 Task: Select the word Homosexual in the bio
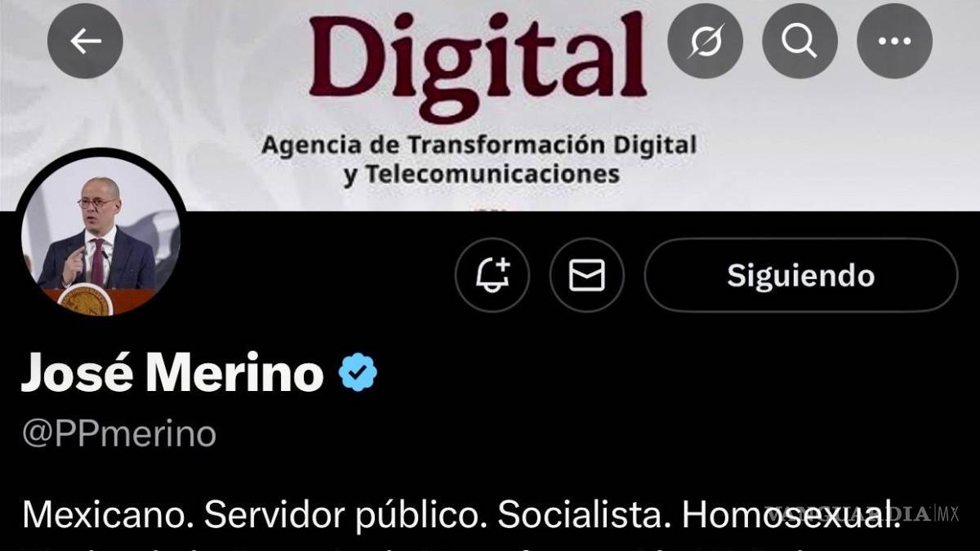pos(791,515)
